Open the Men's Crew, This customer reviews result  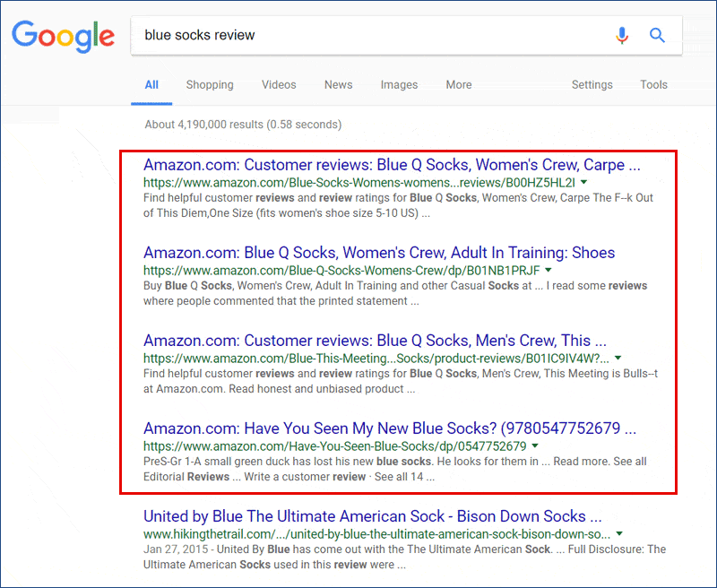[375, 341]
